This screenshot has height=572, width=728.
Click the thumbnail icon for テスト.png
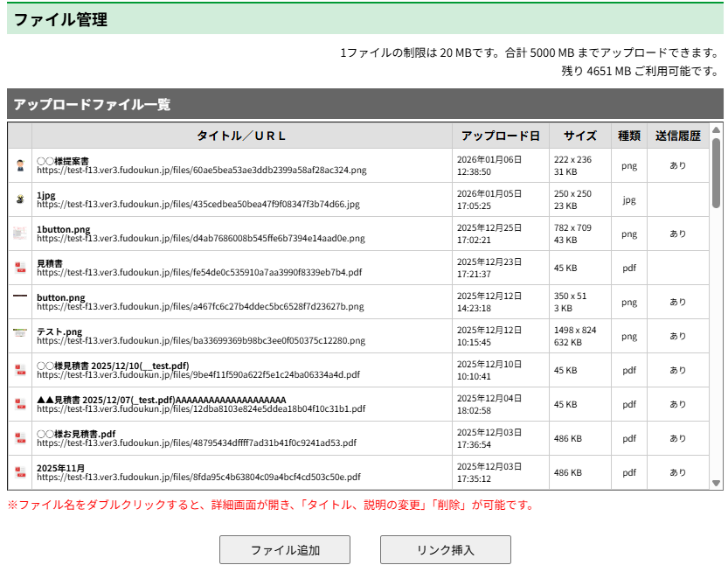point(20,334)
